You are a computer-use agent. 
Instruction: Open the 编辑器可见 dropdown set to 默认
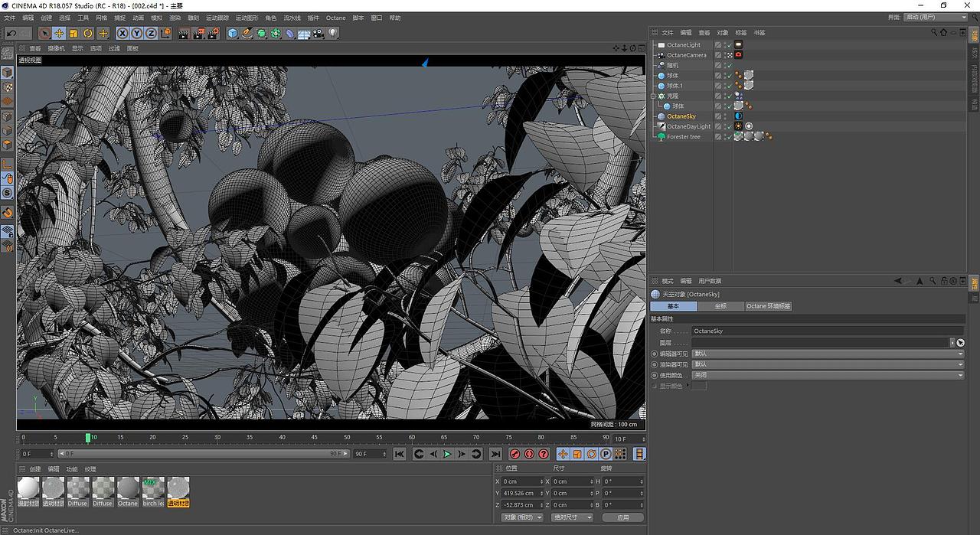point(827,353)
